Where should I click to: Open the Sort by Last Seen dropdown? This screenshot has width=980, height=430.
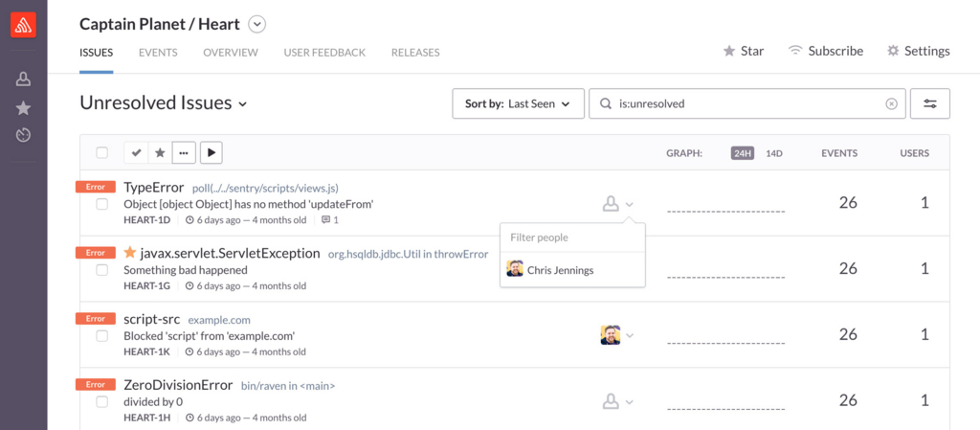point(518,103)
